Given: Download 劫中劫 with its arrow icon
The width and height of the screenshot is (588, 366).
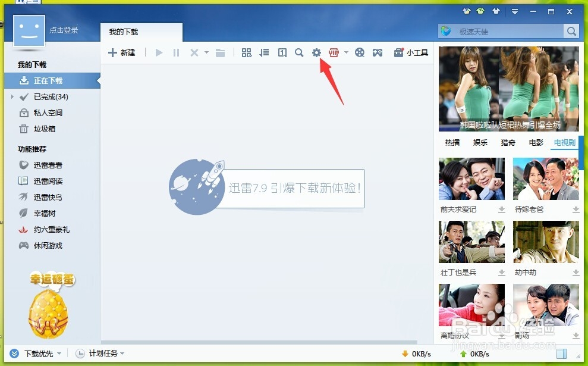Looking at the screenshot, I should (x=576, y=273).
